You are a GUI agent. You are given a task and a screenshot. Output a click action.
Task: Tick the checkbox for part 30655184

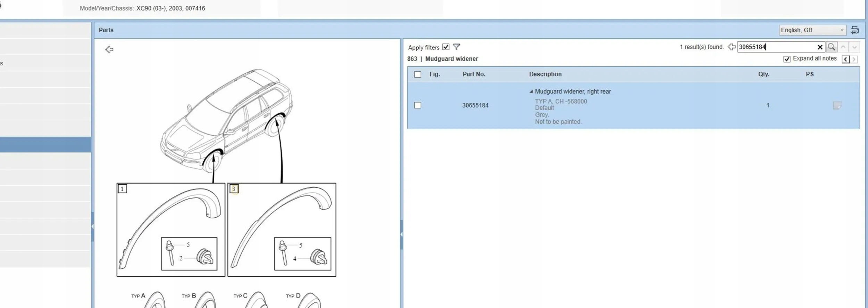418,105
